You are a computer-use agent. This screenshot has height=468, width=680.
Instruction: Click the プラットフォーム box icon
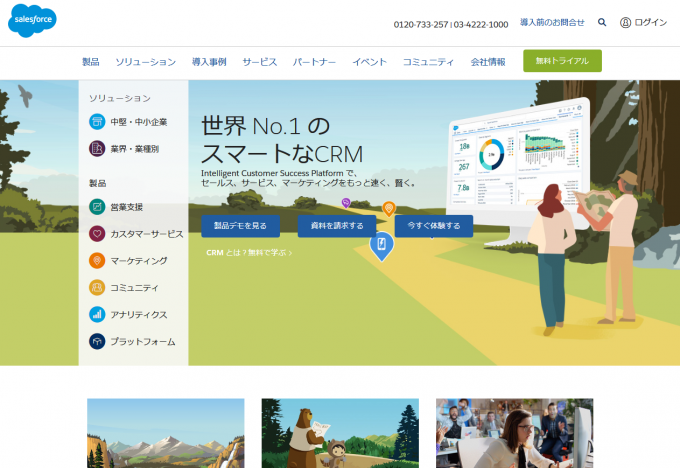[97, 341]
